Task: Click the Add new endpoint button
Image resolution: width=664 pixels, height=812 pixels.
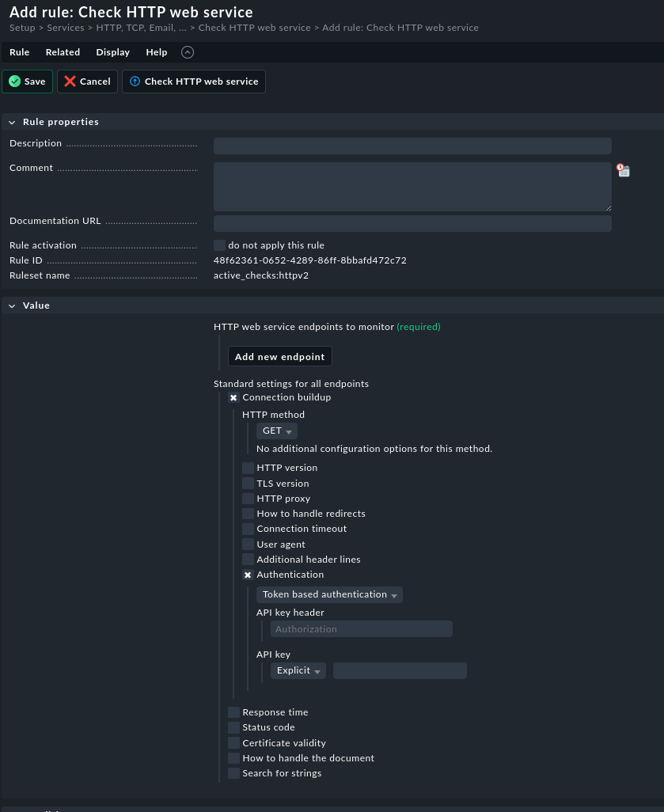Action: coord(279,357)
